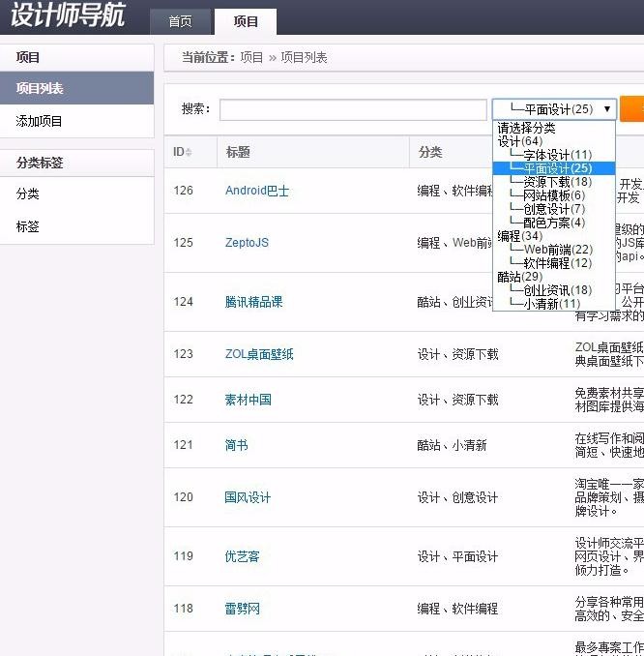The width and height of the screenshot is (644, 656).
Task: Click the ID cell 123
Action: click(183, 354)
